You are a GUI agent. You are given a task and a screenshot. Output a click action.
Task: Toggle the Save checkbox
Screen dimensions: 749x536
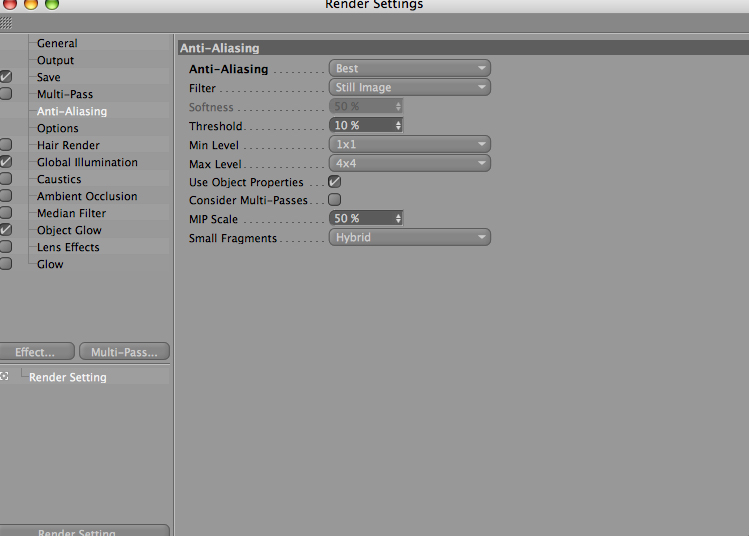(6, 77)
